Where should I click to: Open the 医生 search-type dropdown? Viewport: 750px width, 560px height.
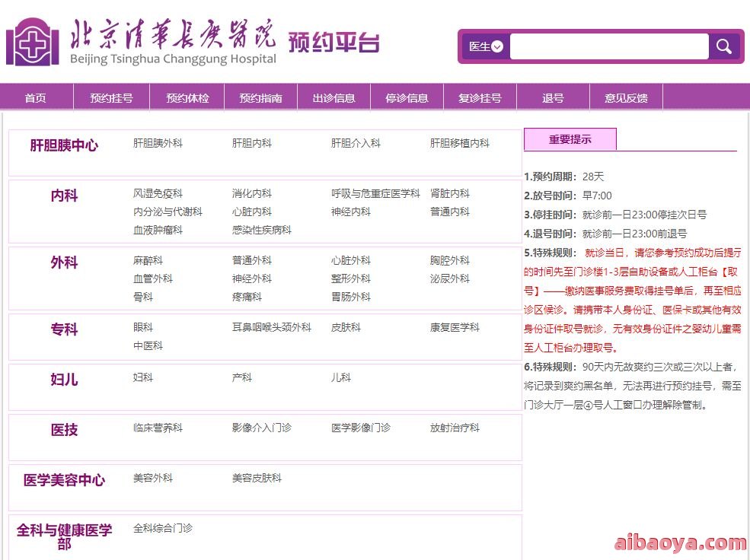486,46
